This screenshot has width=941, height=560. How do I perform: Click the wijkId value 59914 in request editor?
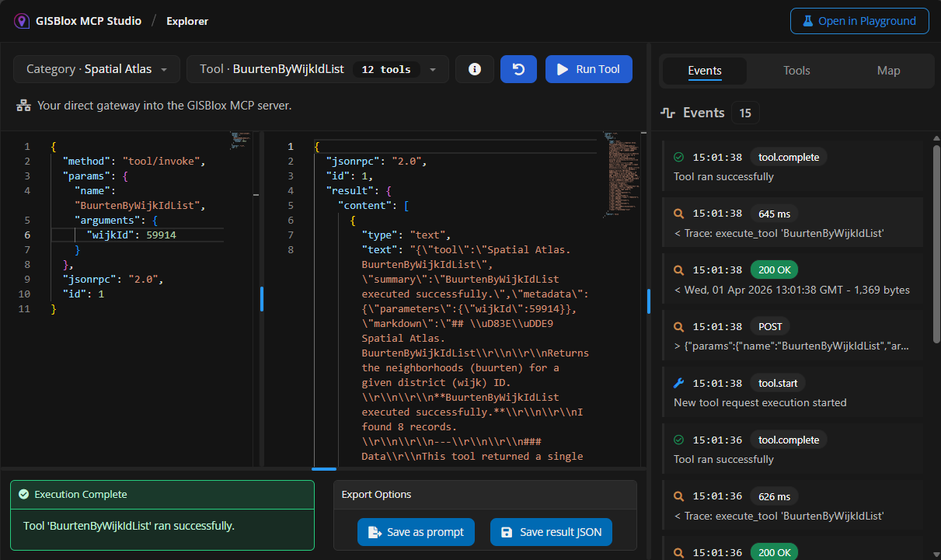161,235
